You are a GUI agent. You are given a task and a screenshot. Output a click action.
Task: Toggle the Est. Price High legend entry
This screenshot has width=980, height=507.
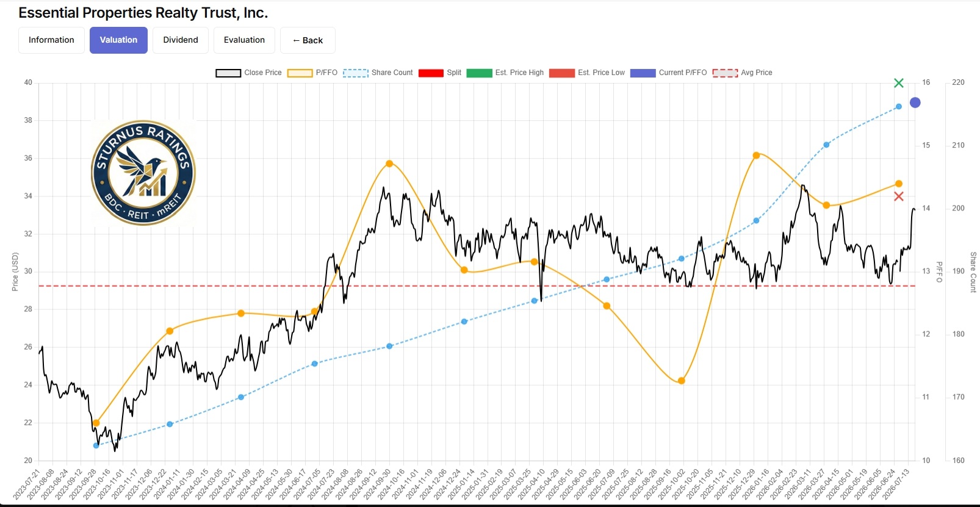[x=505, y=73]
